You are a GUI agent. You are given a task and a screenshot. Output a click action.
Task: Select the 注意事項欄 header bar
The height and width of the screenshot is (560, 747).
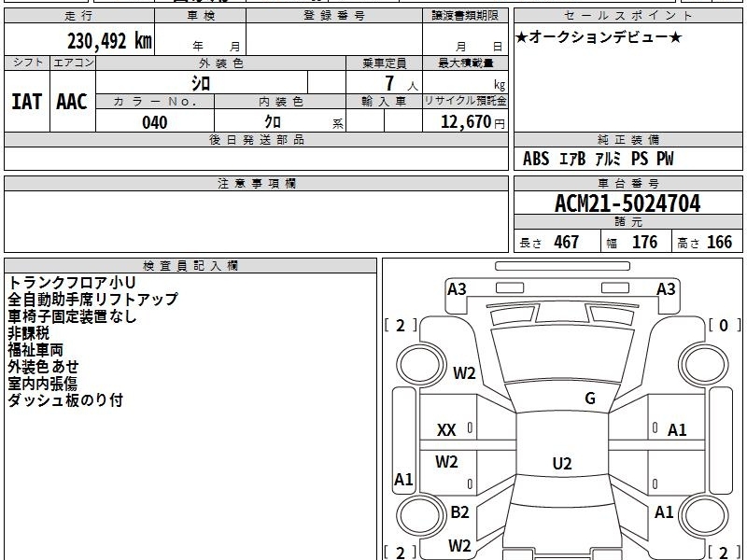pos(256,183)
